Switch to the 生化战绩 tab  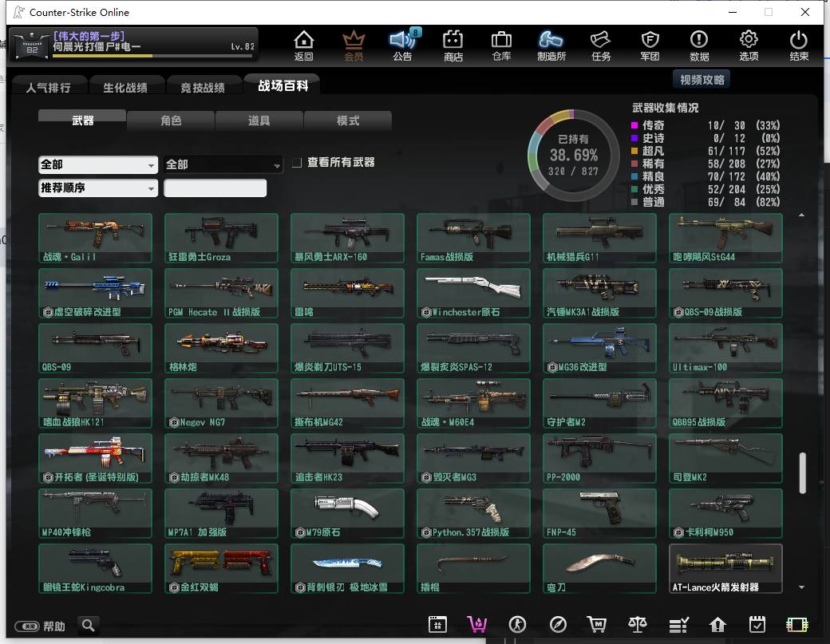[x=125, y=87]
